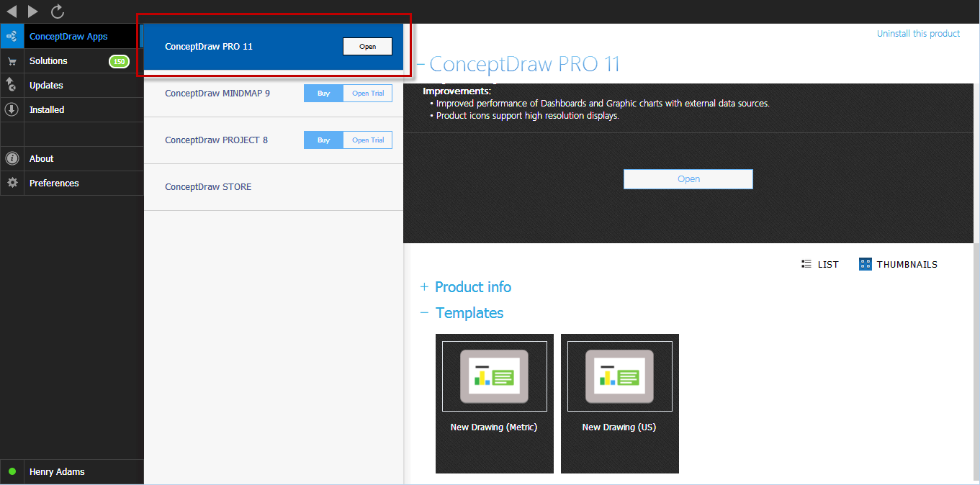Open the ConceptDraw Apps section
The image size is (980, 485).
click(68, 37)
